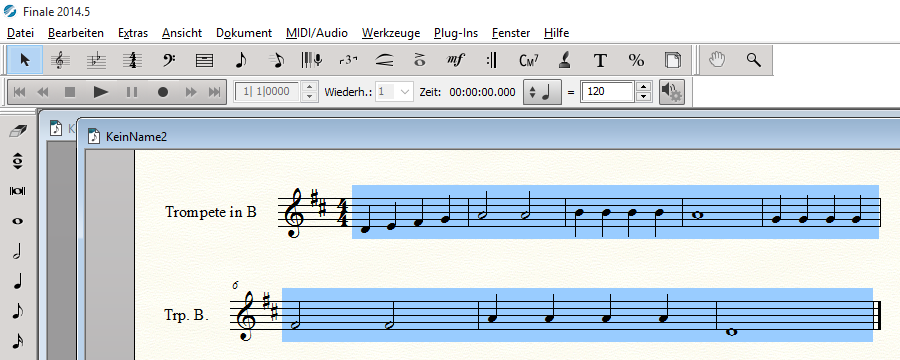The height and width of the screenshot is (360, 900).
Task: Select the Speedy Entry tool
Action: (x=277, y=60)
